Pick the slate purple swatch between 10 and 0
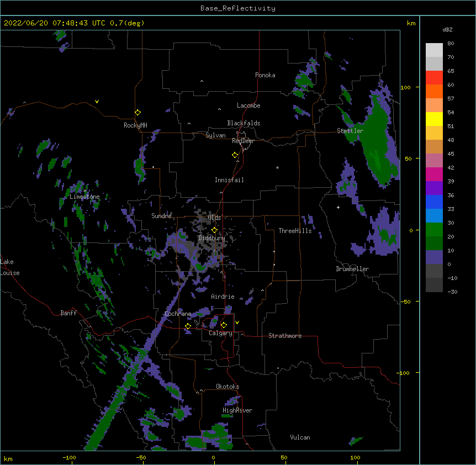 coord(434,257)
